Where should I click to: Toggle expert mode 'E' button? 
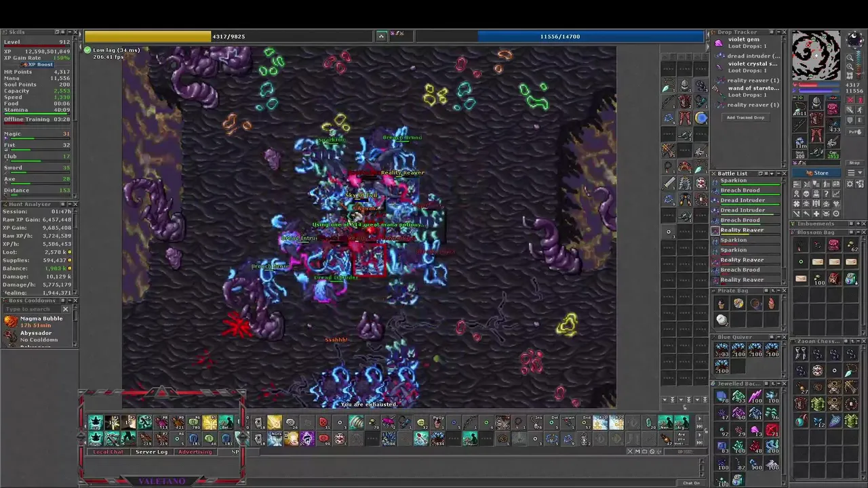[860, 120]
